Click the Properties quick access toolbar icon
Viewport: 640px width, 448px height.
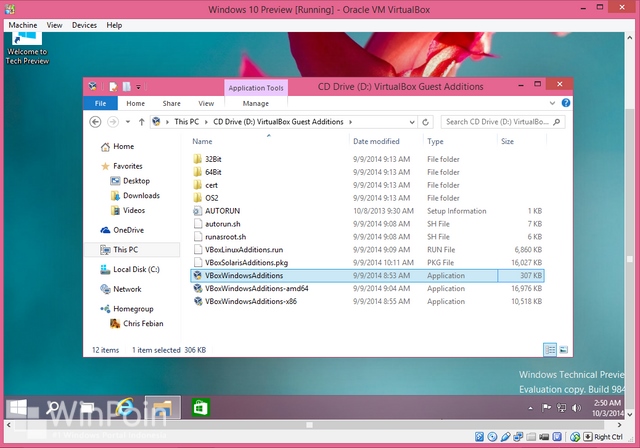click(x=113, y=87)
